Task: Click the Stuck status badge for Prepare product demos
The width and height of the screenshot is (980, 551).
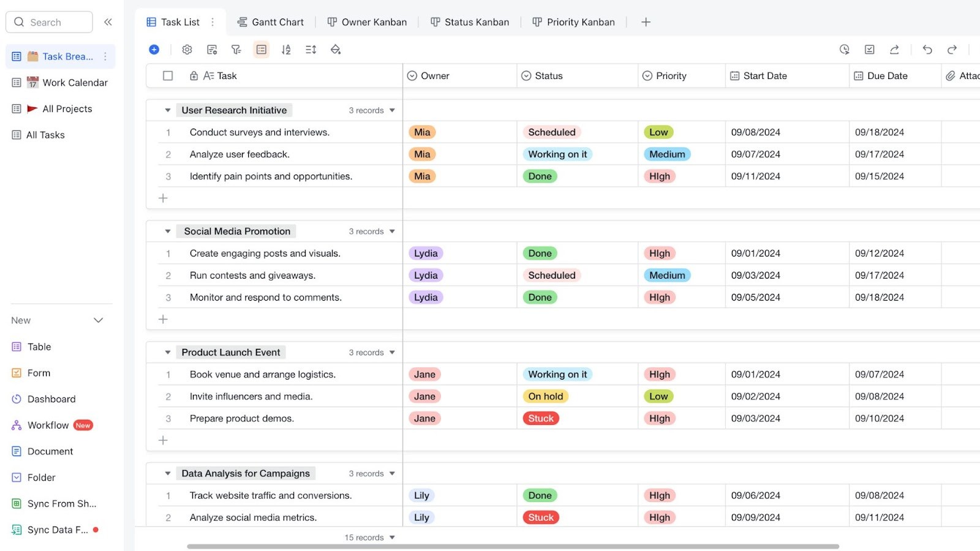Action: coord(540,418)
